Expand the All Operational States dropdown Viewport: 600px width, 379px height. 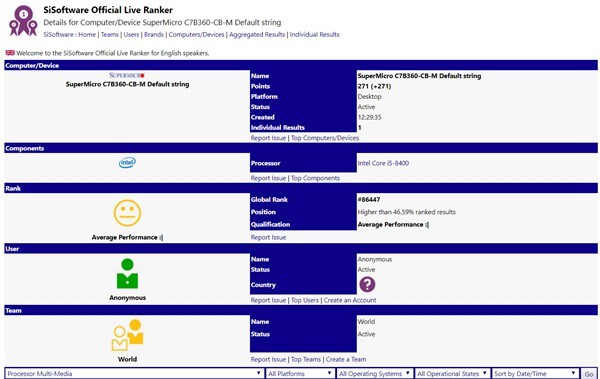click(x=452, y=373)
